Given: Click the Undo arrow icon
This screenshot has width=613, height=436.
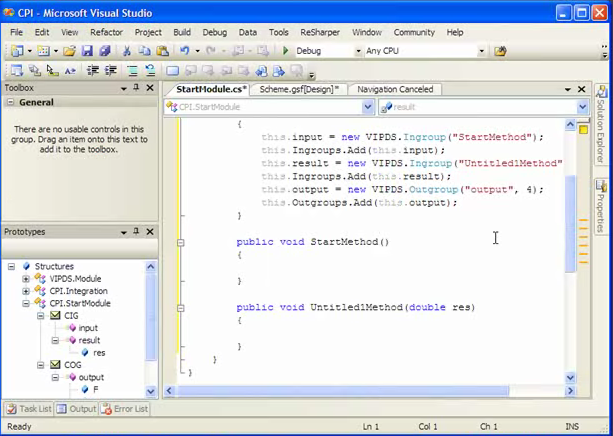Looking at the screenshot, I should point(185,51).
